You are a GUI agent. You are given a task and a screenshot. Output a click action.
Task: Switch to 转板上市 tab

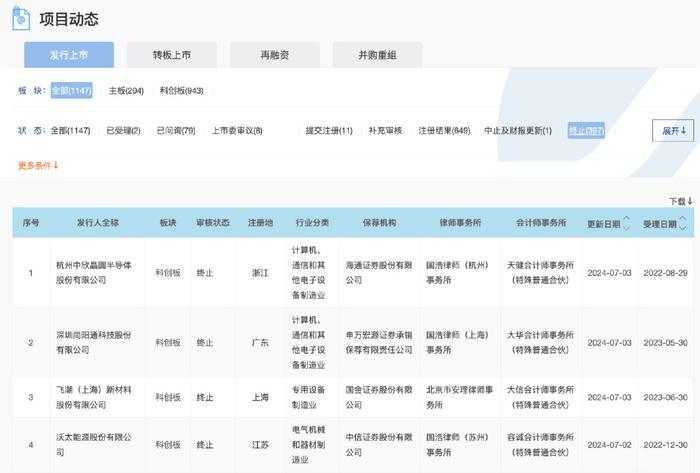(171, 55)
